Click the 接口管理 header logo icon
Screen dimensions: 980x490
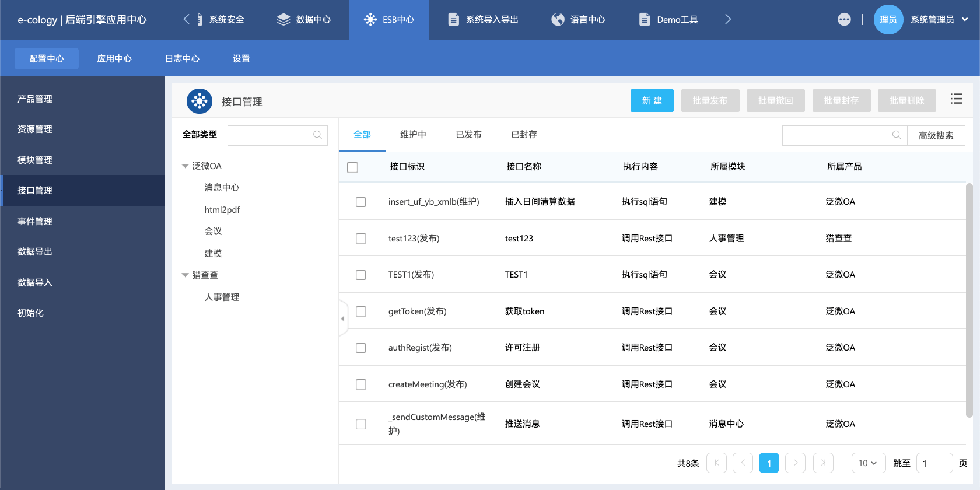199,101
